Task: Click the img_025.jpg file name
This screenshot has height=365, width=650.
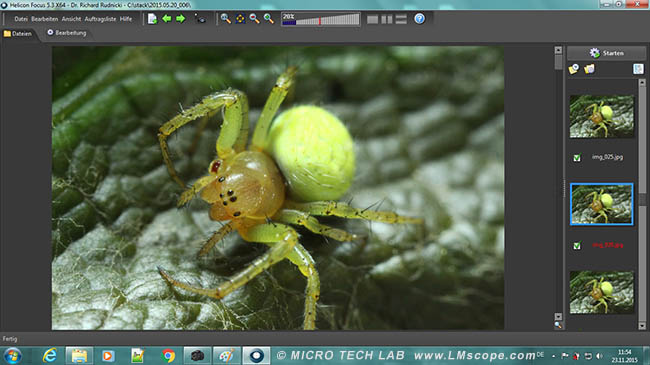Action: coord(607,157)
